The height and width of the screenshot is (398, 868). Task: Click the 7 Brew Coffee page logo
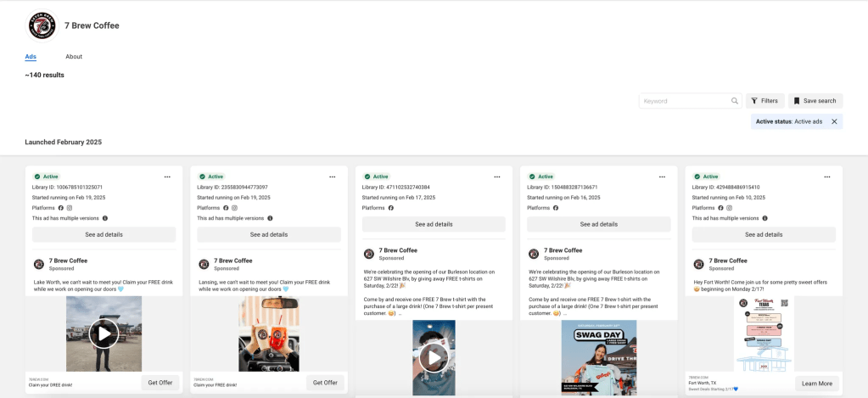(42, 25)
